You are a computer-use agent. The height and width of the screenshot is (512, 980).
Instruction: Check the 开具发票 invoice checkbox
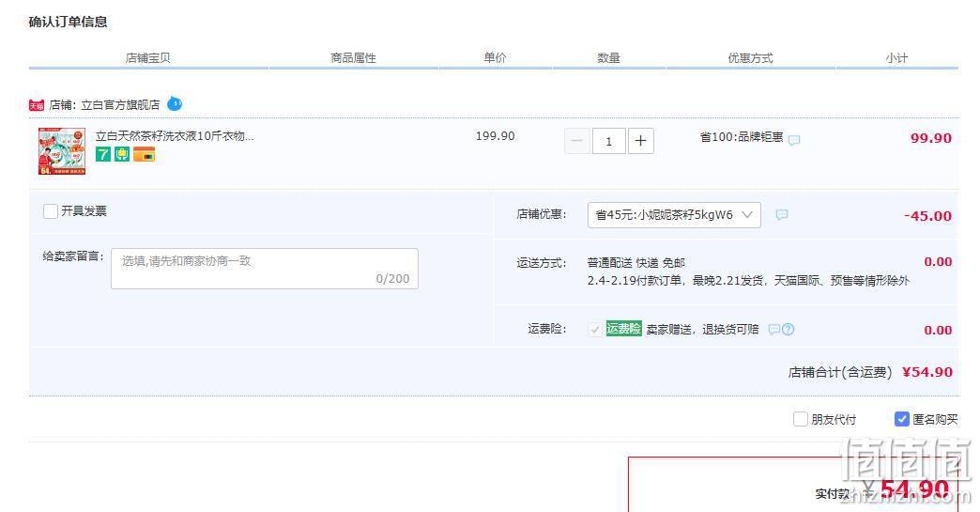coord(51,211)
